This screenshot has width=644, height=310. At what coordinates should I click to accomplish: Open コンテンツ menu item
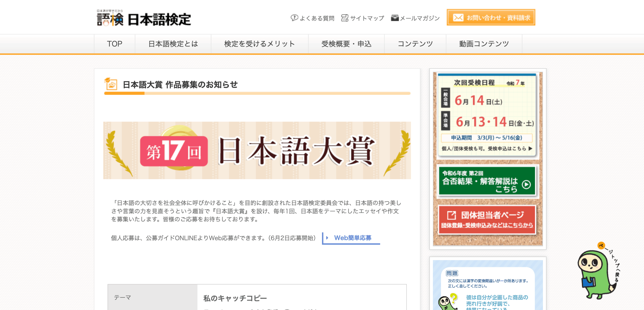point(415,44)
